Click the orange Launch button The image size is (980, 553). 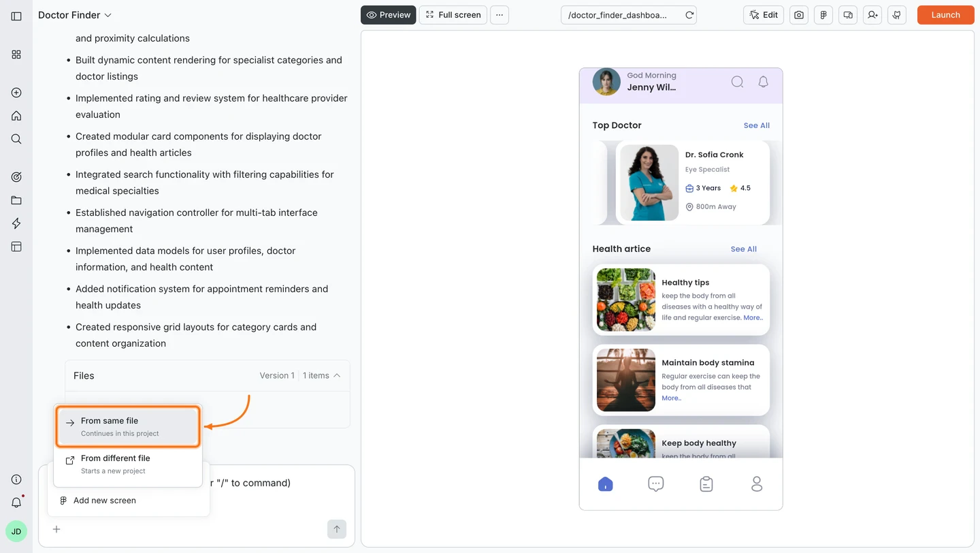[945, 15]
